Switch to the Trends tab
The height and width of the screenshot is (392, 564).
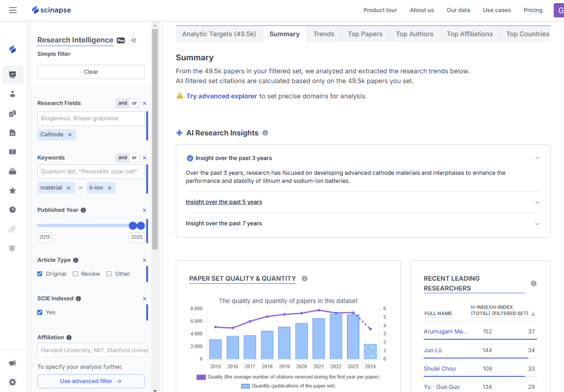point(323,34)
